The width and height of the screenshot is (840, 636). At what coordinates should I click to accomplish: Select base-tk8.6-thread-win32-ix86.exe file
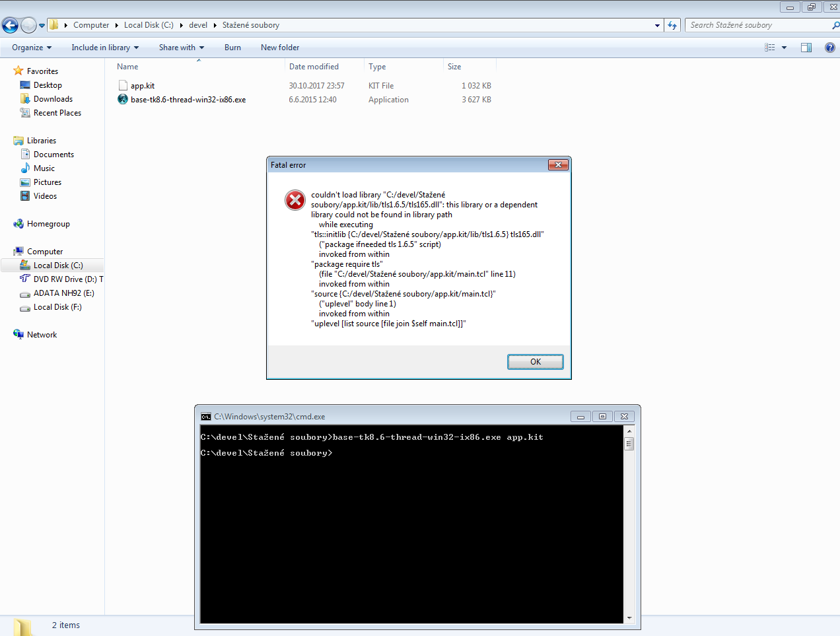tap(188, 100)
